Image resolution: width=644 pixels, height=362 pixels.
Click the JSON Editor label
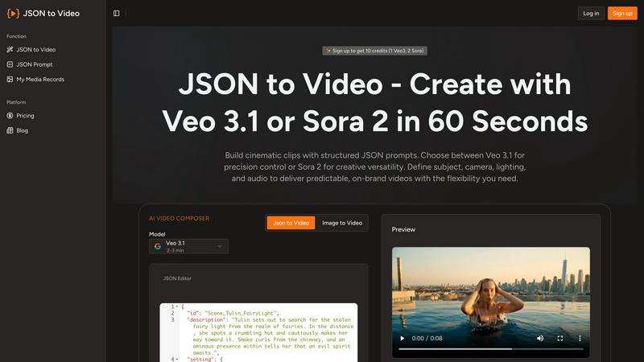[177, 278]
